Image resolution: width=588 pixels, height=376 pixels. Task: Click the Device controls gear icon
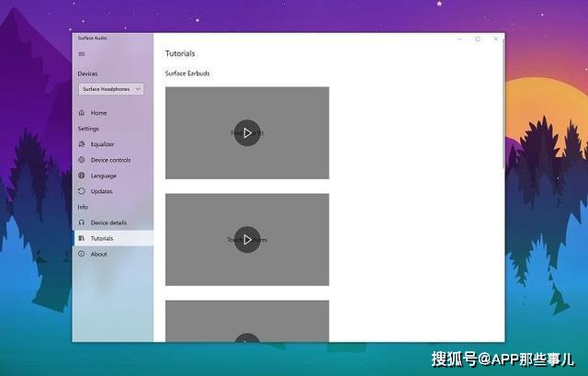click(x=82, y=160)
